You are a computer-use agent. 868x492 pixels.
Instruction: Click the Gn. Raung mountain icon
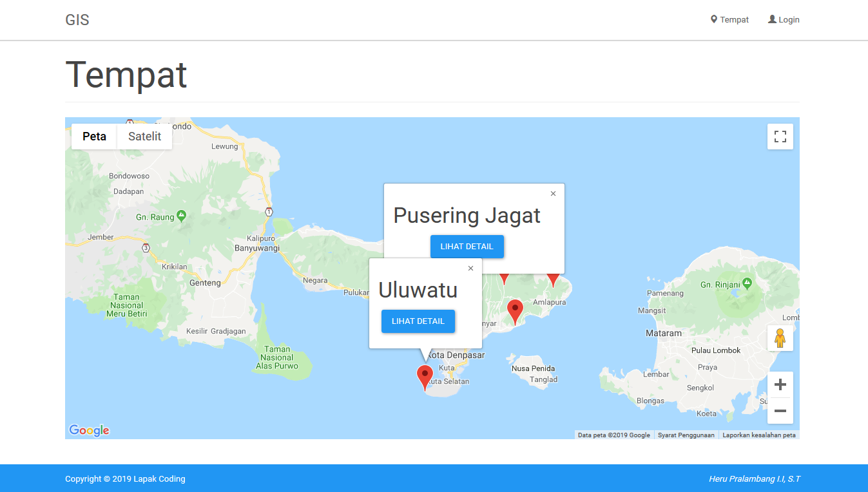pos(181,216)
